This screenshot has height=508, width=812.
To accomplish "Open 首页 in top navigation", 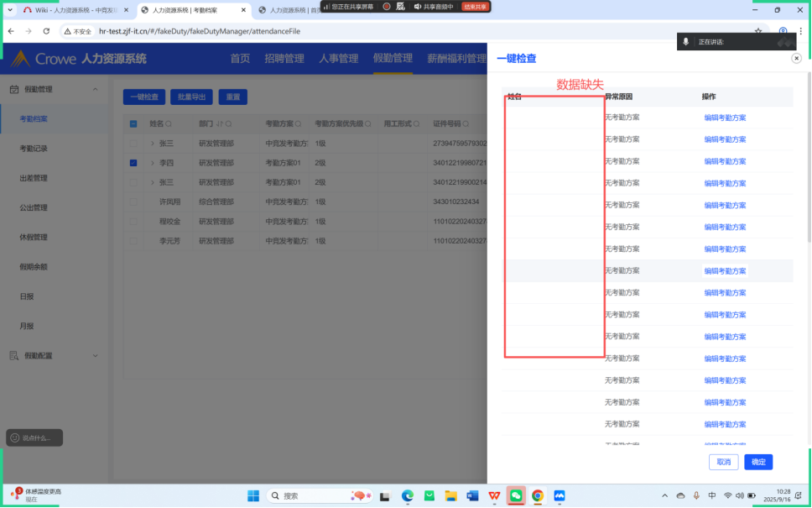I will (x=240, y=59).
